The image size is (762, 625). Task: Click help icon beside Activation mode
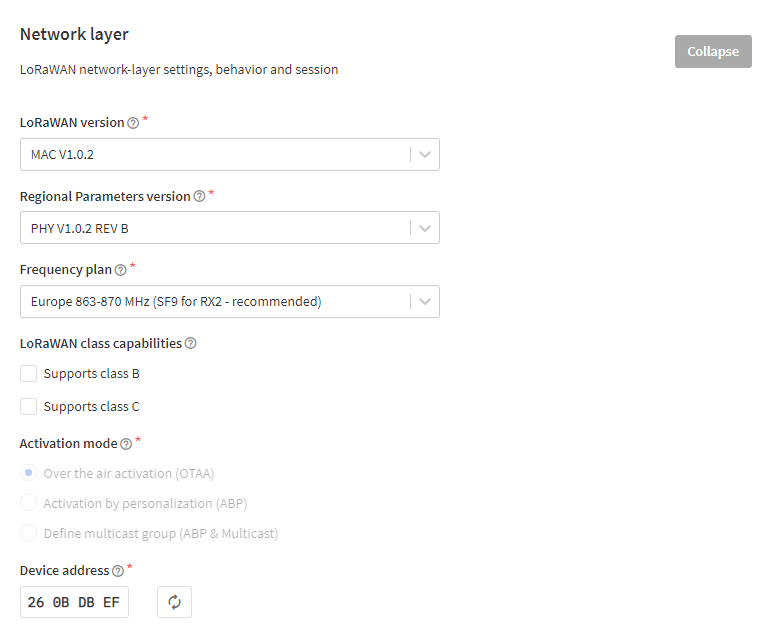point(126,444)
